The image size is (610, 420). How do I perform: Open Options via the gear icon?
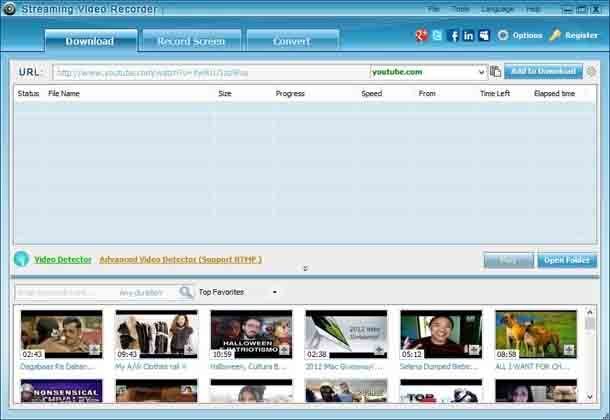503,35
